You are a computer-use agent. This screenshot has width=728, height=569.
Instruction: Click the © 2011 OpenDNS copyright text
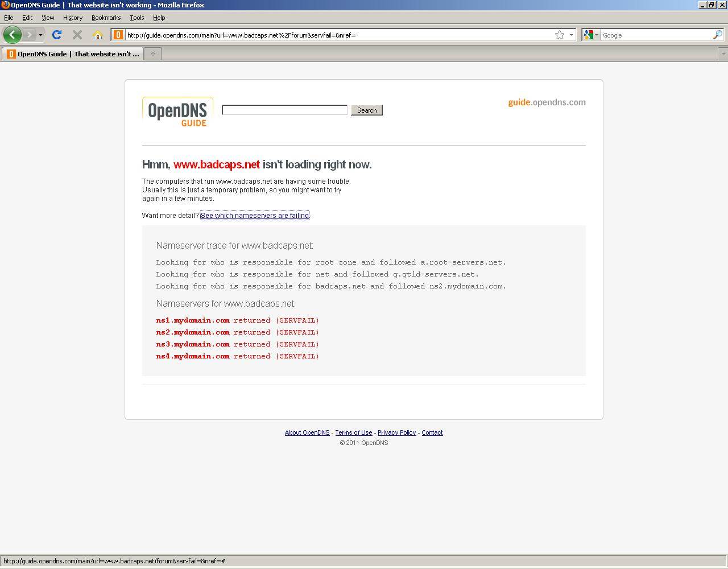pos(364,443)
